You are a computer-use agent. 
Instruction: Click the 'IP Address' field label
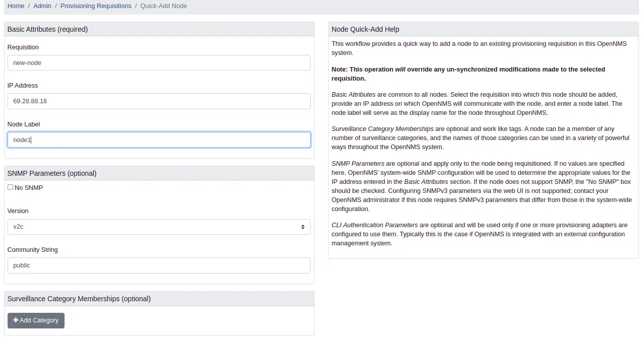pyautogui.click(x=23, y=86)
